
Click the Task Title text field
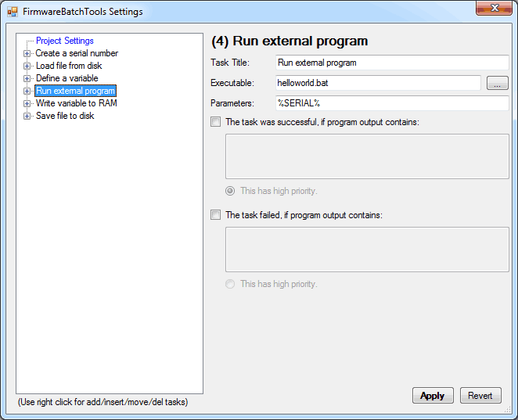click(x=392, y=63)
